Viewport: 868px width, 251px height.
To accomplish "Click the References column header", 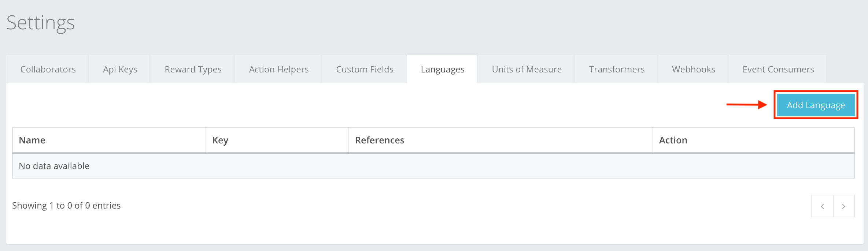I will (380, 140).
